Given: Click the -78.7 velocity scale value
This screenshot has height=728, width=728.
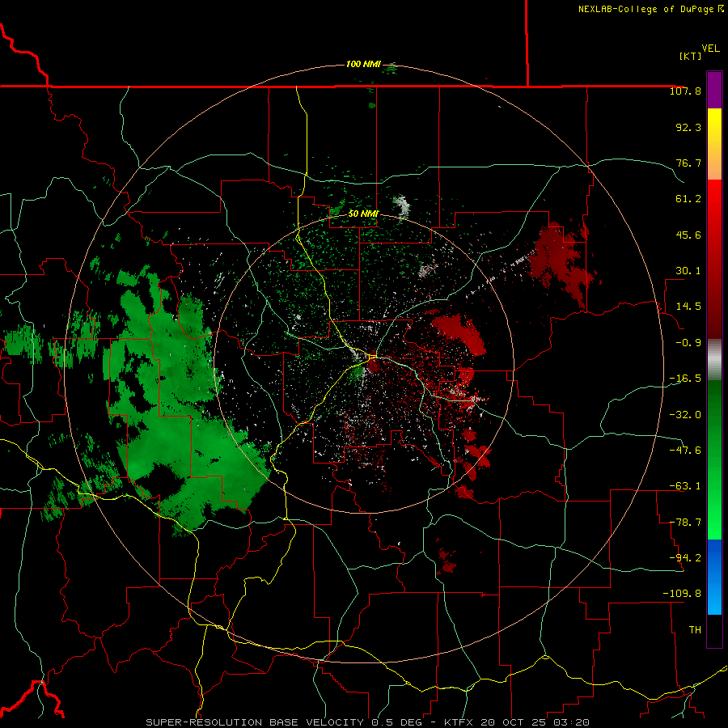Looking at the screenshot, I should coord(685,523).
